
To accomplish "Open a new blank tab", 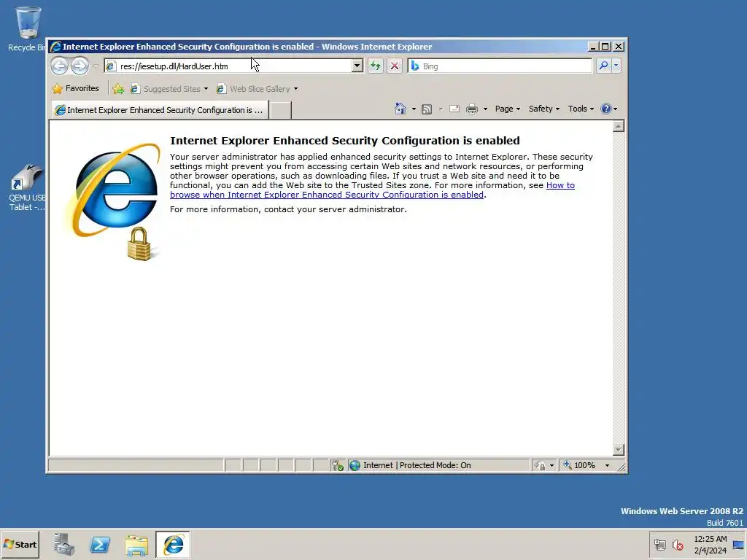I will click(281, 110).
